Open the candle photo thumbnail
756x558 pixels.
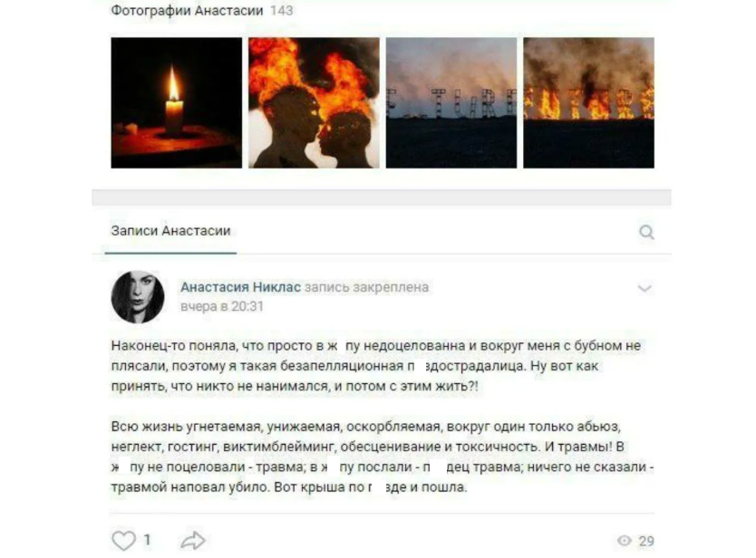177,102
